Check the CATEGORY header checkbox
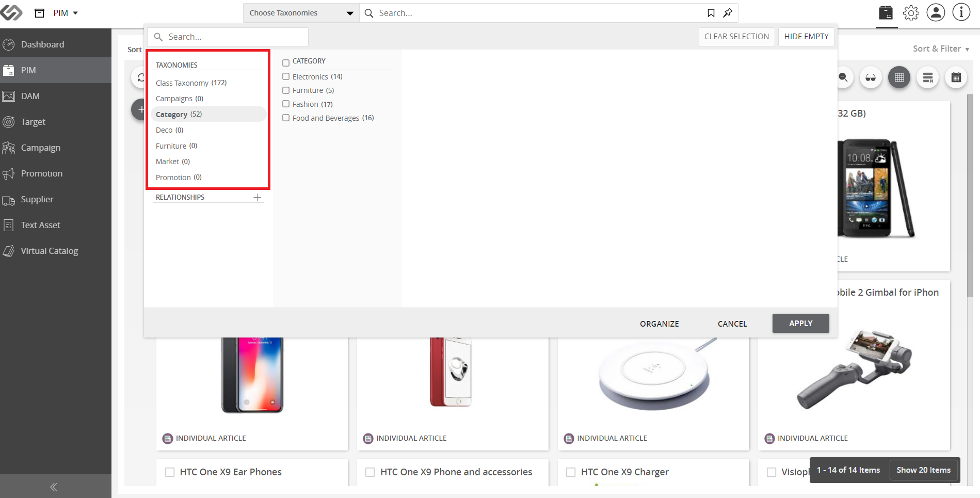This screenshot has height=498, width=980. click(x=286, y=63)
